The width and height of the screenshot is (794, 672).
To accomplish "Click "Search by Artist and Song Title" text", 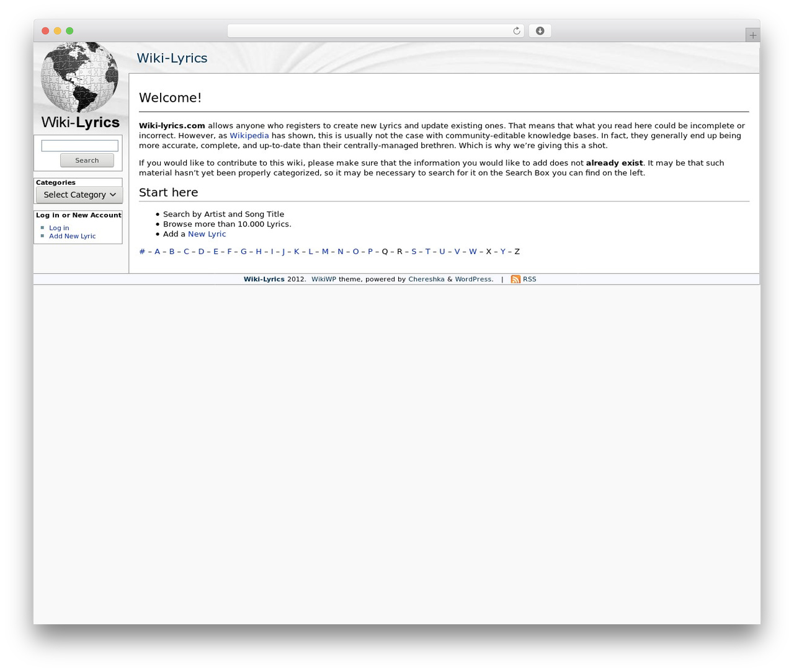I will click(223, 214).
